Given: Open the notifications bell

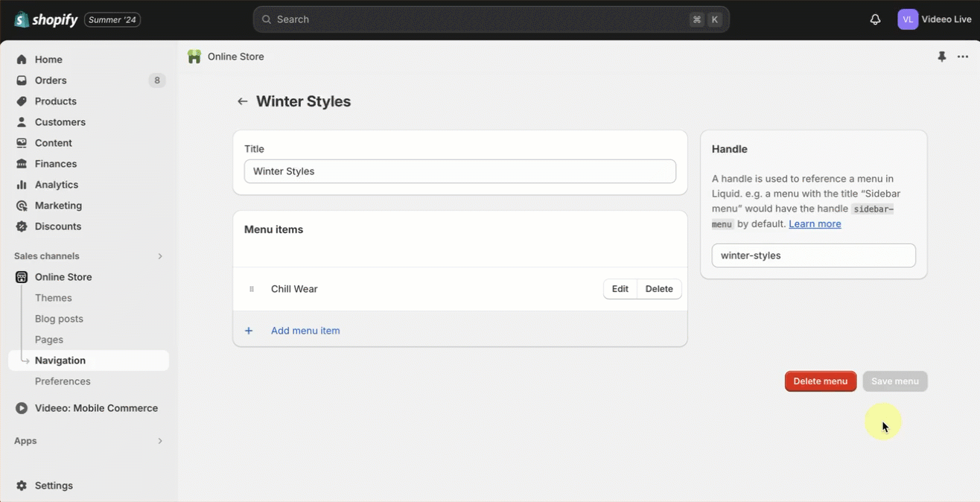Looking at the screenshot, I should pos(875,19).
